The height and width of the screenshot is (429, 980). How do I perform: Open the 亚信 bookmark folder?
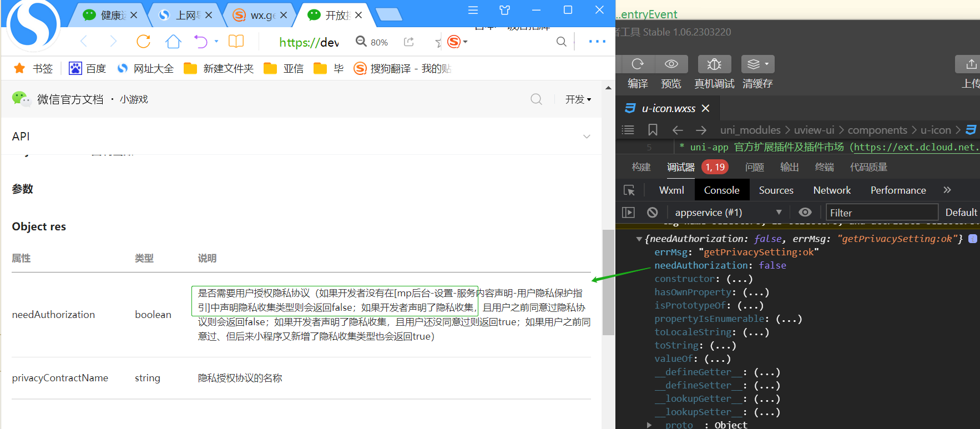click(284, 68)
